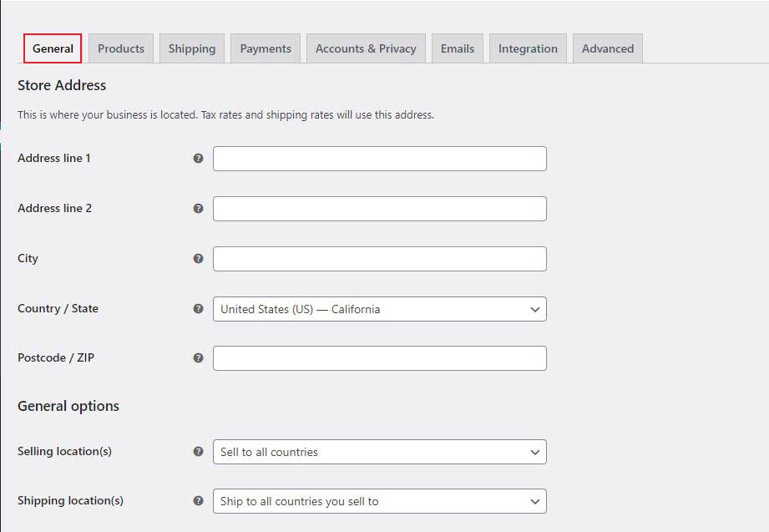Viewport: 769px width, 532px height.
Task: Focus the Address line 1 field
Action: 380,159
